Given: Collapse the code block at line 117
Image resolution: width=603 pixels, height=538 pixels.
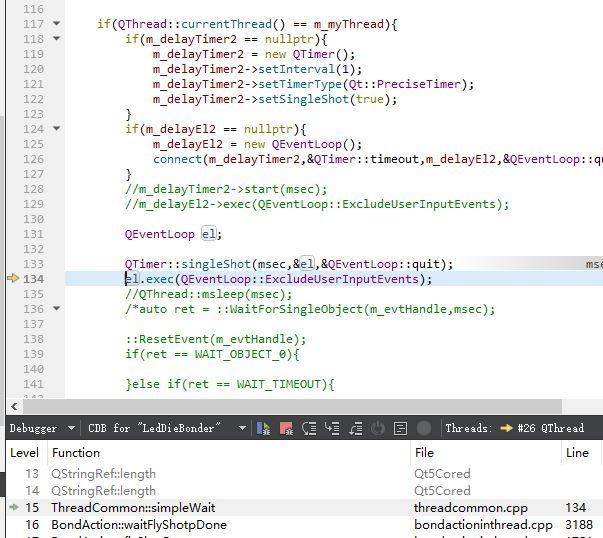Looking at the screenshot, I should (x=56, y=24).
